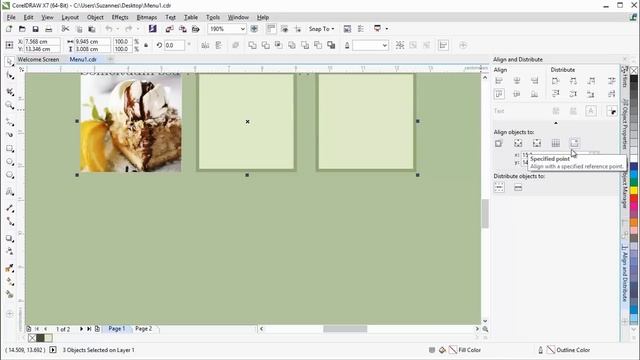Select the Text tool in the toolbox
Viewport: 640px width, 360px height.
click(x=10, y=192)
